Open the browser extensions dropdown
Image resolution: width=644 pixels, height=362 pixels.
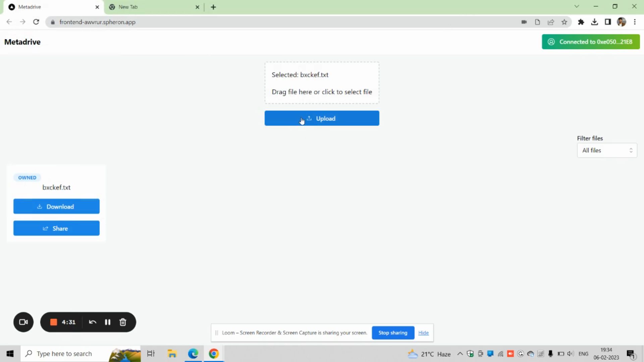tap(581, 22)
